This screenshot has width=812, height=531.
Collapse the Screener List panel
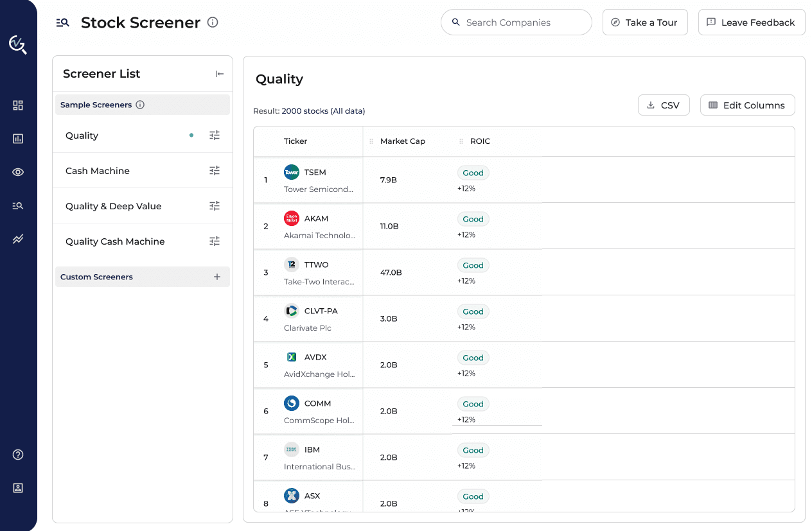pyautogui.click(x=220, y=74)
